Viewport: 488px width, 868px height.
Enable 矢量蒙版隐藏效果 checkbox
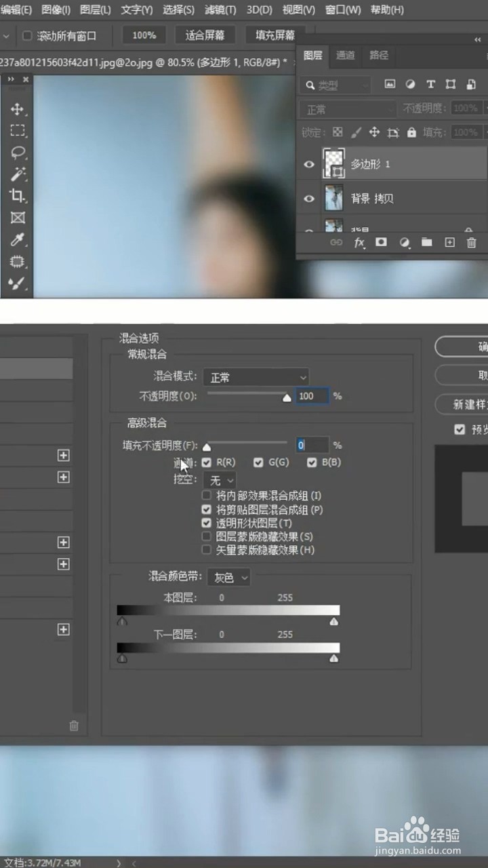point(207,550)
